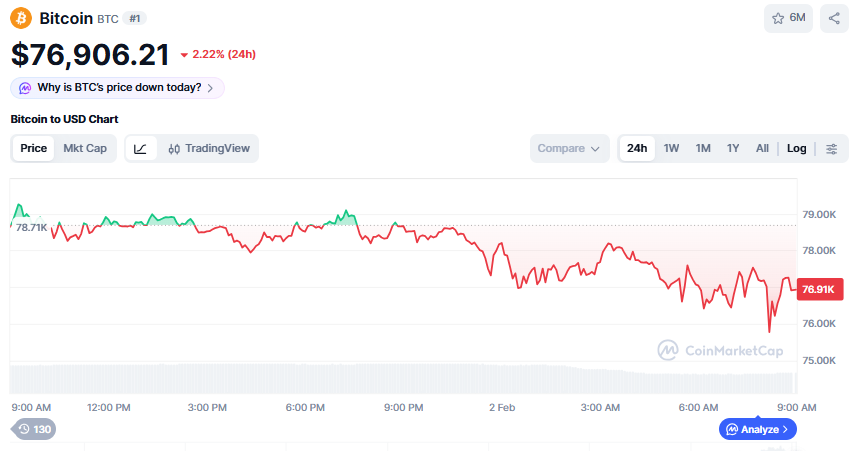860x451 pixels.
Task: Click the red 76.91K current price label
Action: (x=818, y=289)
